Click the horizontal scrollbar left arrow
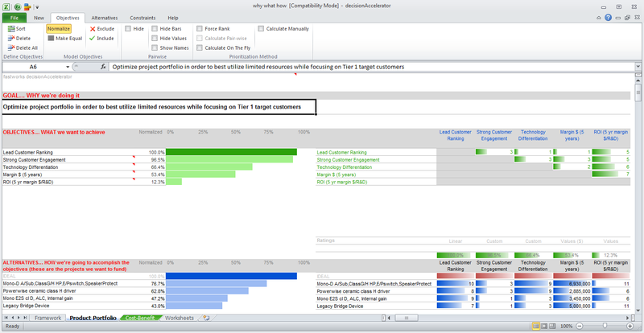 click(x=390, y=318)
